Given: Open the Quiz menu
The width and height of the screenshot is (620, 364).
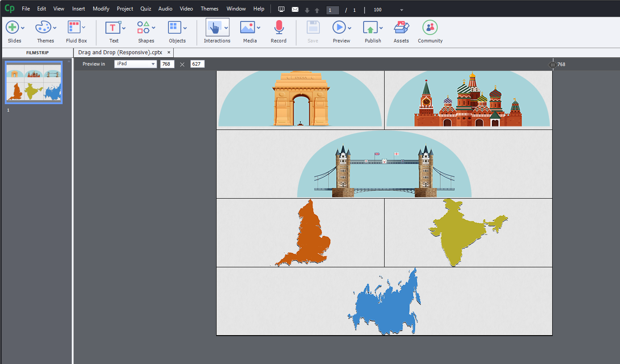Looking at the screenshot, I should [x=146, y=8].
